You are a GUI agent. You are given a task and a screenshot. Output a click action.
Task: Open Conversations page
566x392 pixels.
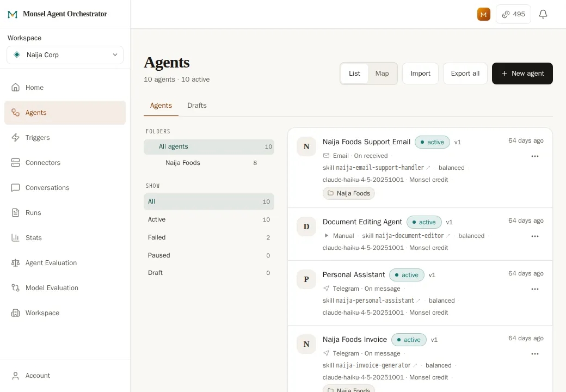coord(65,188)
